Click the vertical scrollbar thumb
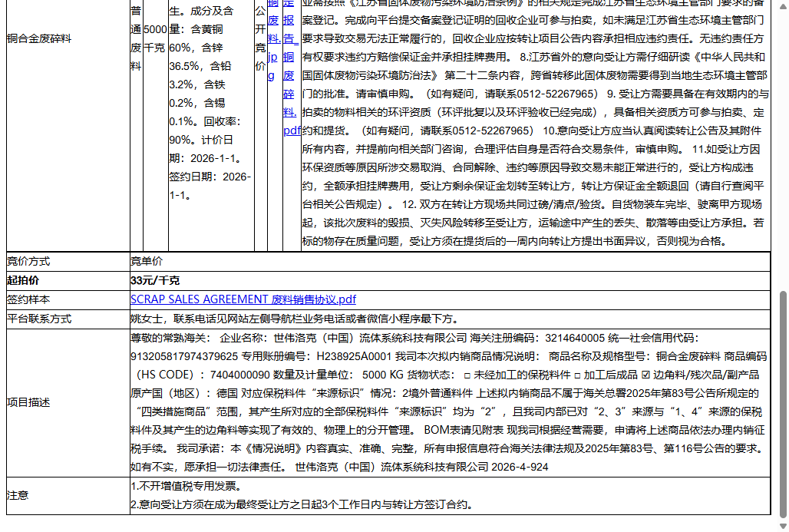 click(783, 404)
